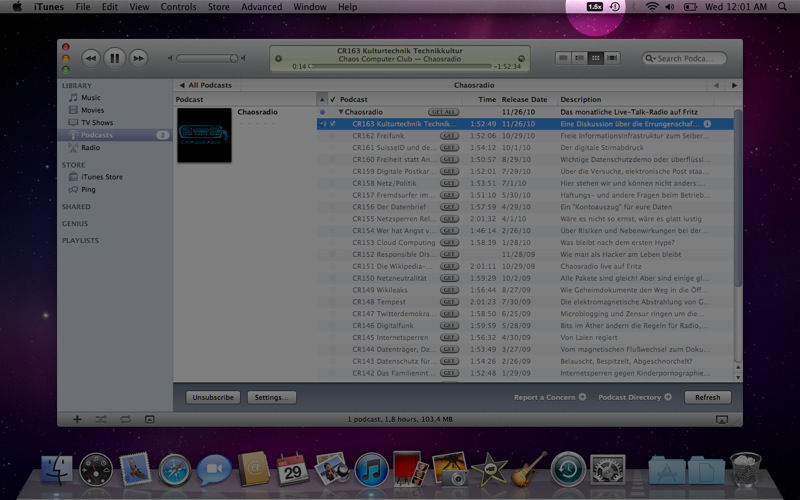Open Radio in the sidebar

90,147
